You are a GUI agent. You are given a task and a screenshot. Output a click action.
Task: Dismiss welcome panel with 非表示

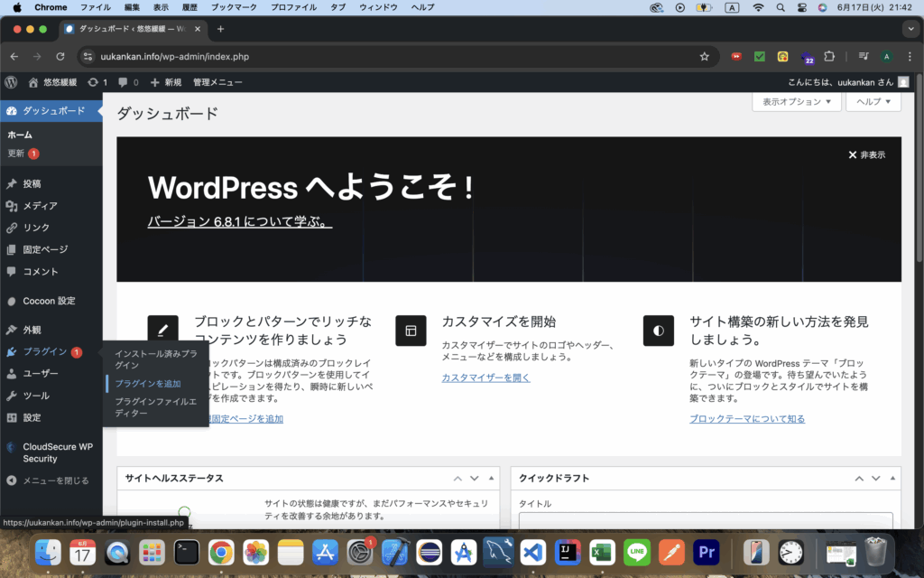(866, 154)
